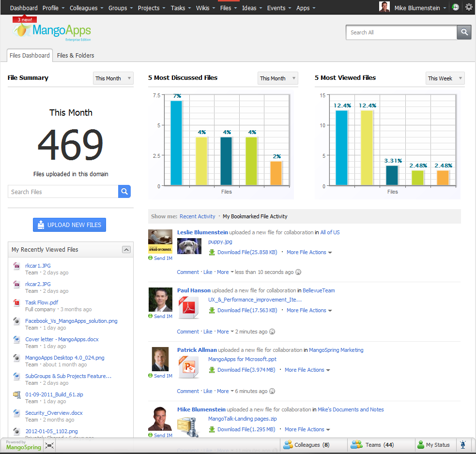Download MangoTalk-Landing pages.zip via Download File link
The height and width of the screenshot is (454, 476).
(246, 429)
